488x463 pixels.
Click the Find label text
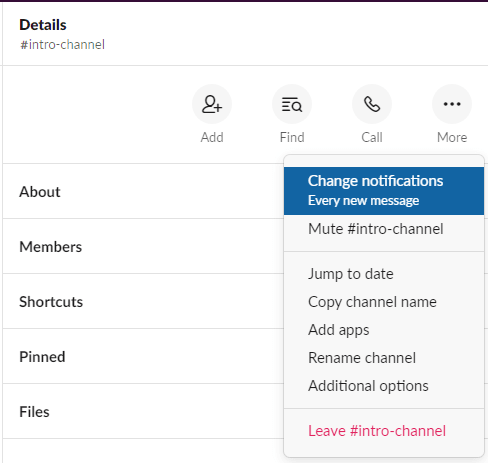tap(292, 137)
